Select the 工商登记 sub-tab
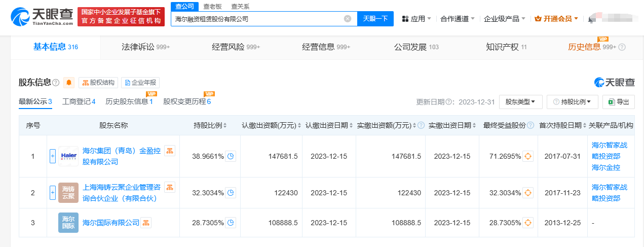The width and height of the screenshot is (644, 247). [79, 101]
